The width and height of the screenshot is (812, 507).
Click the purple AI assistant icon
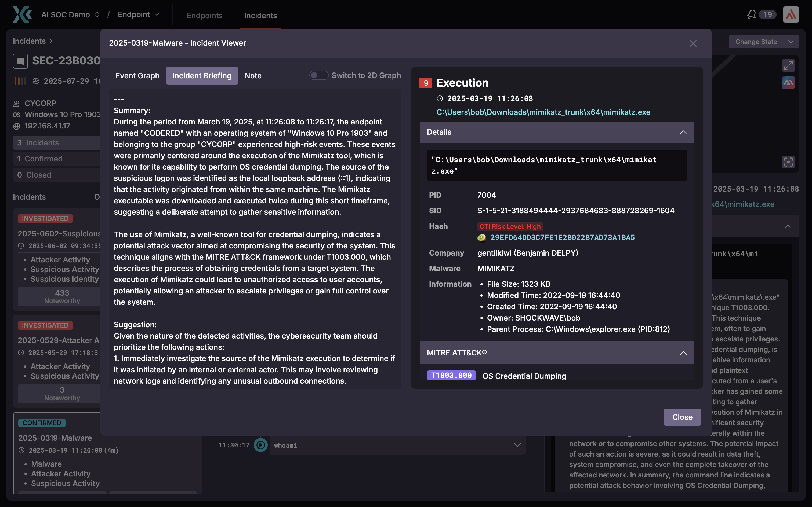(788, 83)
